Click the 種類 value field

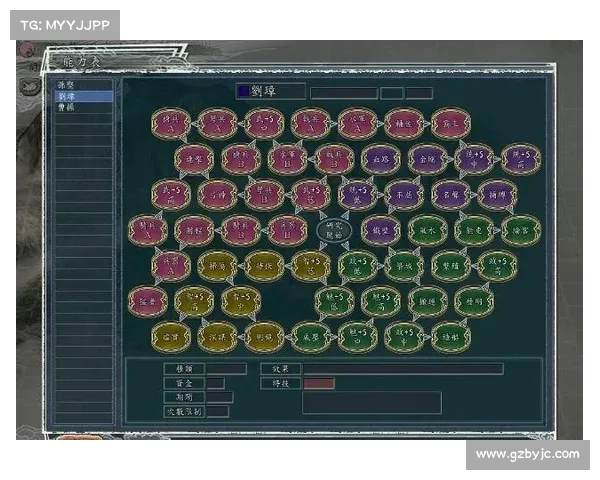[227, 369]
